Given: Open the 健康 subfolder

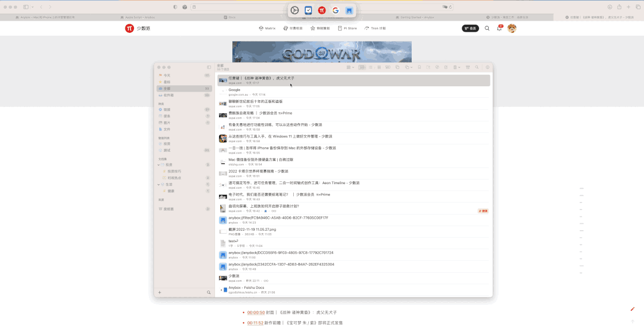Looking at the screenshot, I should [184, 191].
